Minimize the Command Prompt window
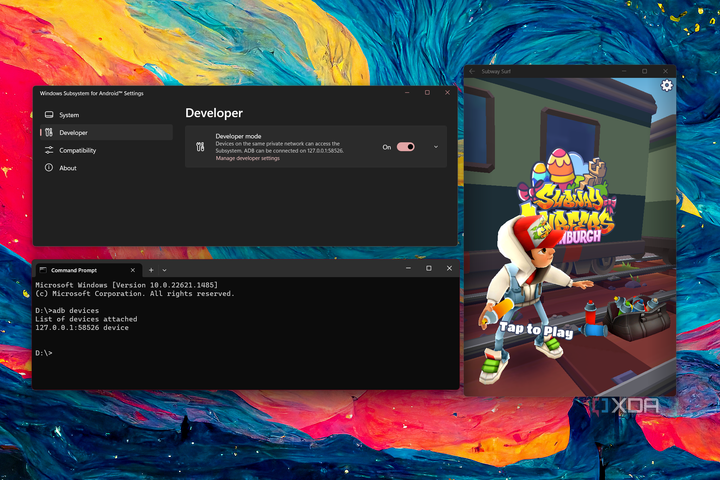This screenshot has height=480, width=720. coord(408,268)
